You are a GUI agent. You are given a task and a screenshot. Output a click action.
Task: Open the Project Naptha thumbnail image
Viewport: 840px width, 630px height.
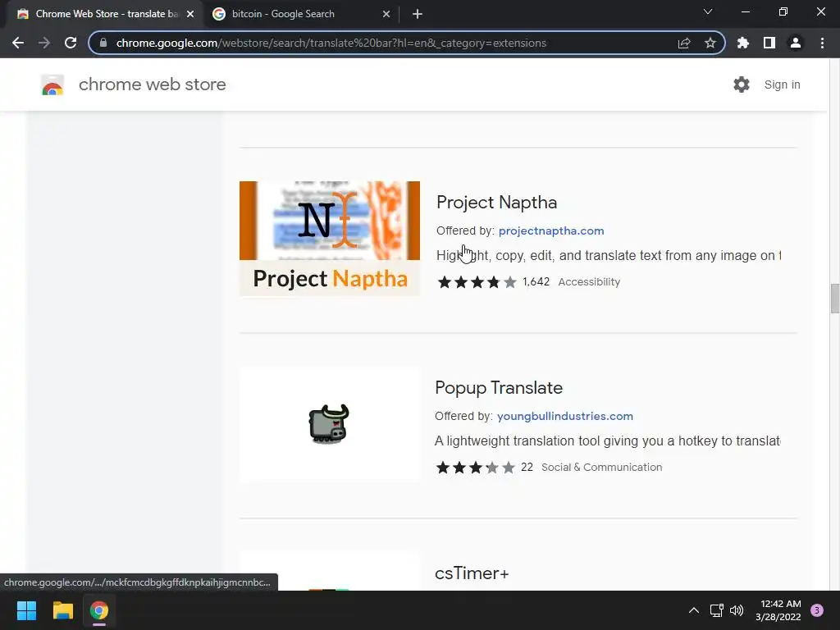tap(330, 239)
